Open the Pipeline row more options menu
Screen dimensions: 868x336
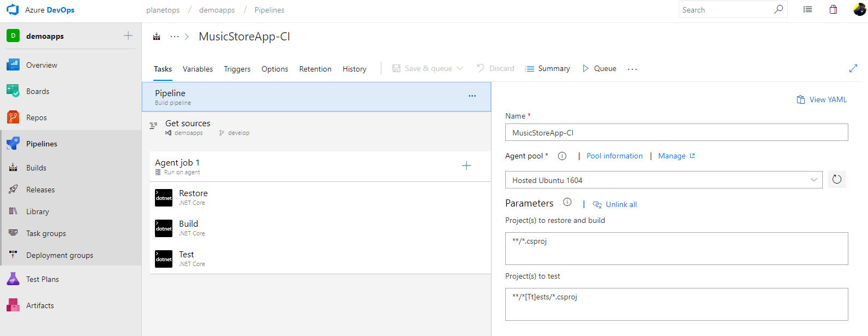(x=472, y=96)
